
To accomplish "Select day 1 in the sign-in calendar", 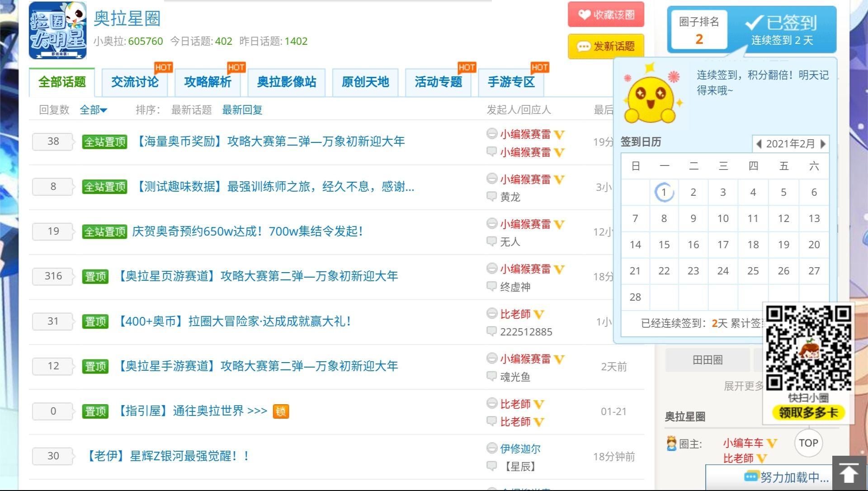I will pos(664,192).
